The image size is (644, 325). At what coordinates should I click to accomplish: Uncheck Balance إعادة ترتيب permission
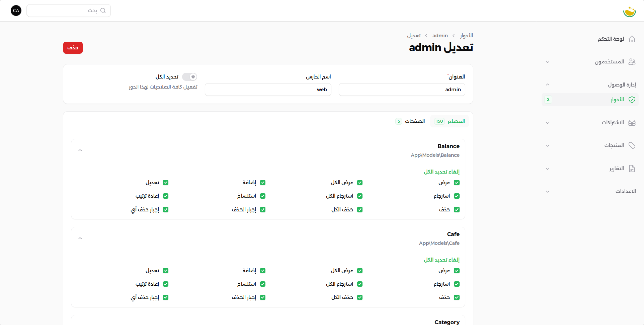tap(166, 196)
